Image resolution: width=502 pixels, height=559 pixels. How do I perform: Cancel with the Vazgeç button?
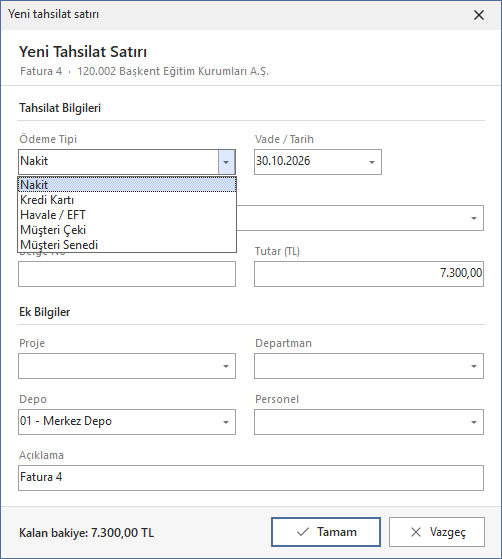pyautogui.click(x=437, y=532)
